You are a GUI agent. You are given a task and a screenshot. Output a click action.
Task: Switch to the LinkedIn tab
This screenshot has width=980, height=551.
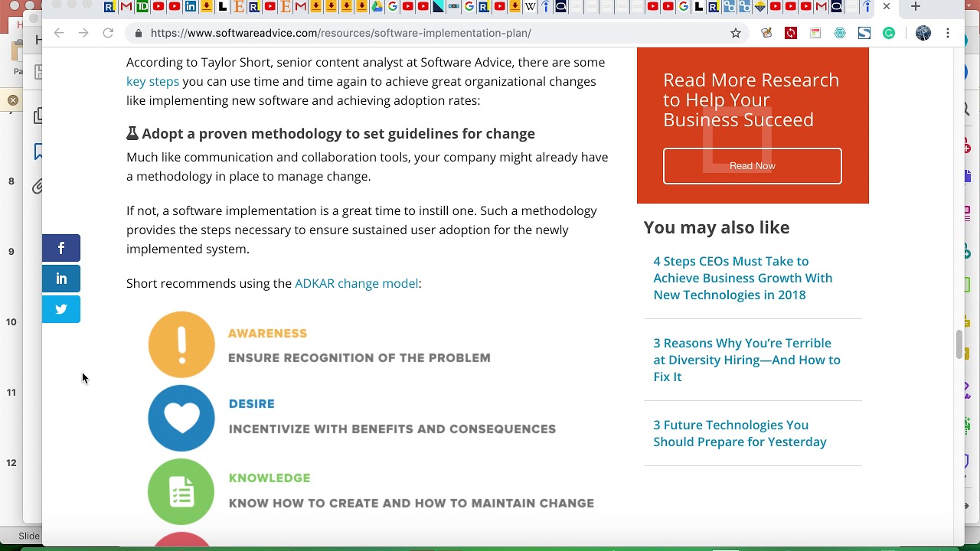[191, 7]
